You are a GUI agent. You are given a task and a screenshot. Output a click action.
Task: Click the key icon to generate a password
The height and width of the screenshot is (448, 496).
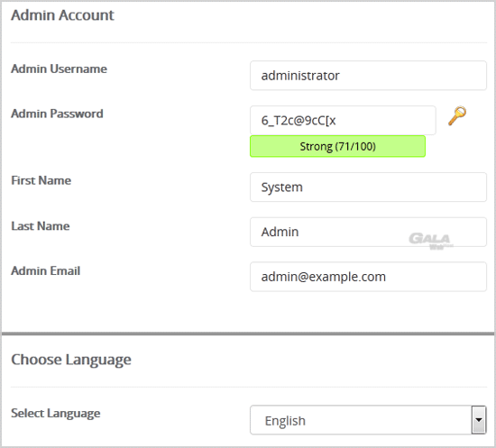pos(457,115)
